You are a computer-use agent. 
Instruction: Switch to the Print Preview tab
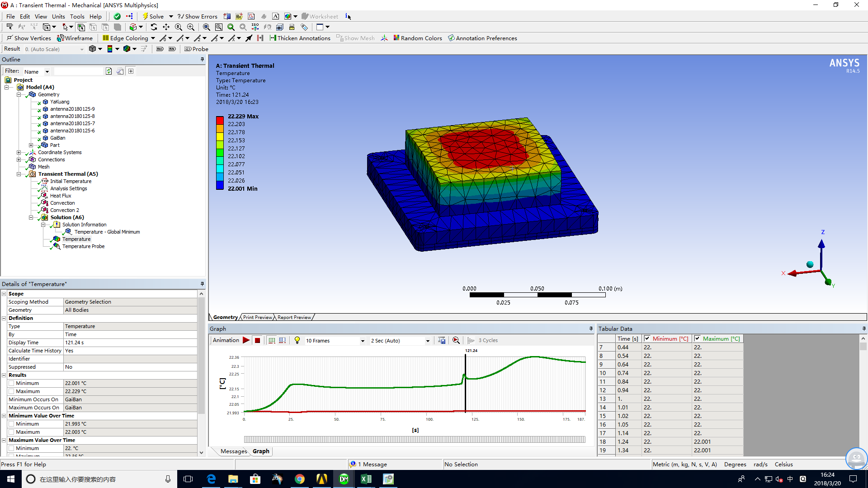click(x=258, y=317)
